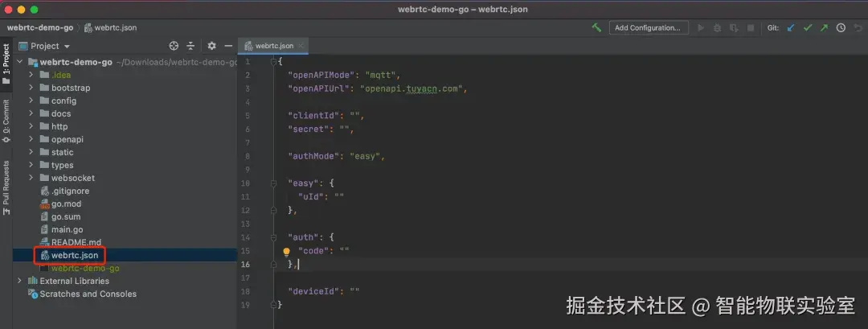Image resolution: width=868 pixels, height=329 pixels.
Task: Select the webrtc.json editor tab
Action: (x=273, y=46)
